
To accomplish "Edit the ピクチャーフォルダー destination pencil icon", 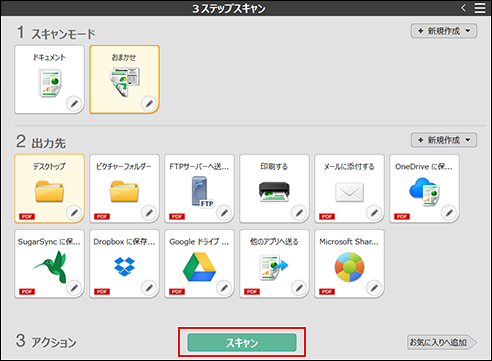I will click(x=149, y=213).
